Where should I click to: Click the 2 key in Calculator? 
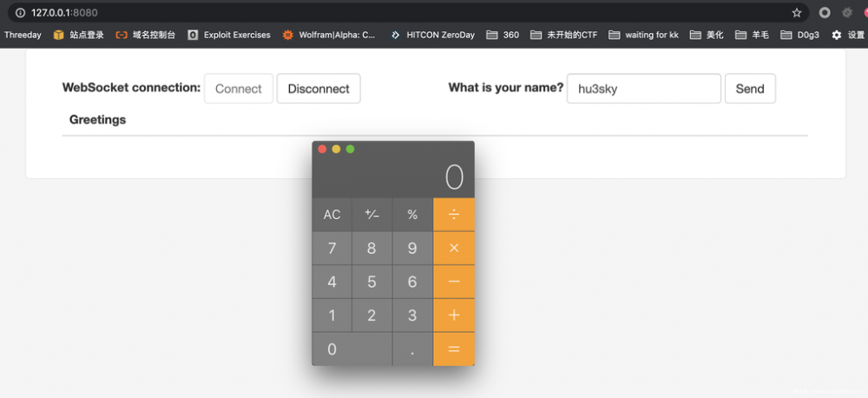(x=372, y=315)
